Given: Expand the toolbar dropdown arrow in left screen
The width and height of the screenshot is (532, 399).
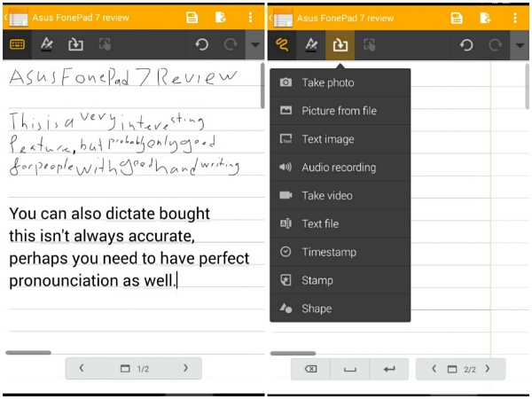Looking at the screenshot, I should (x=254, y=44).
